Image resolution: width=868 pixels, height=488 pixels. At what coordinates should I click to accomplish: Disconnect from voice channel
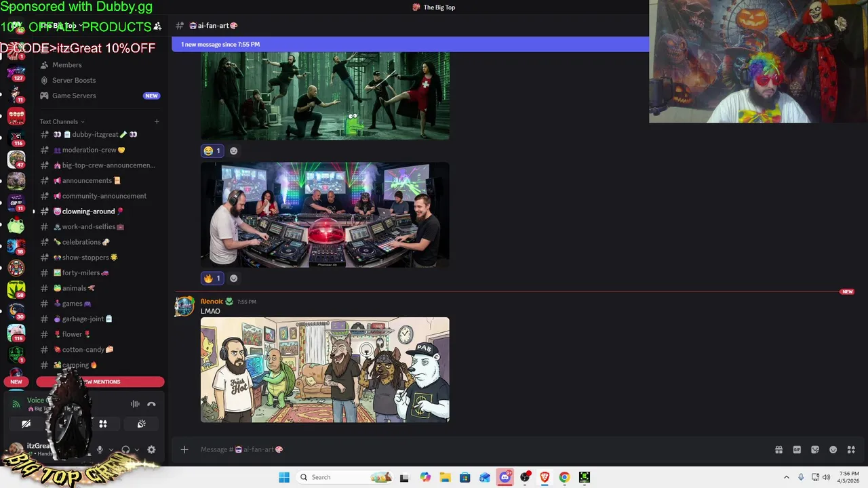pyautogui.click(x=151, y=404)
